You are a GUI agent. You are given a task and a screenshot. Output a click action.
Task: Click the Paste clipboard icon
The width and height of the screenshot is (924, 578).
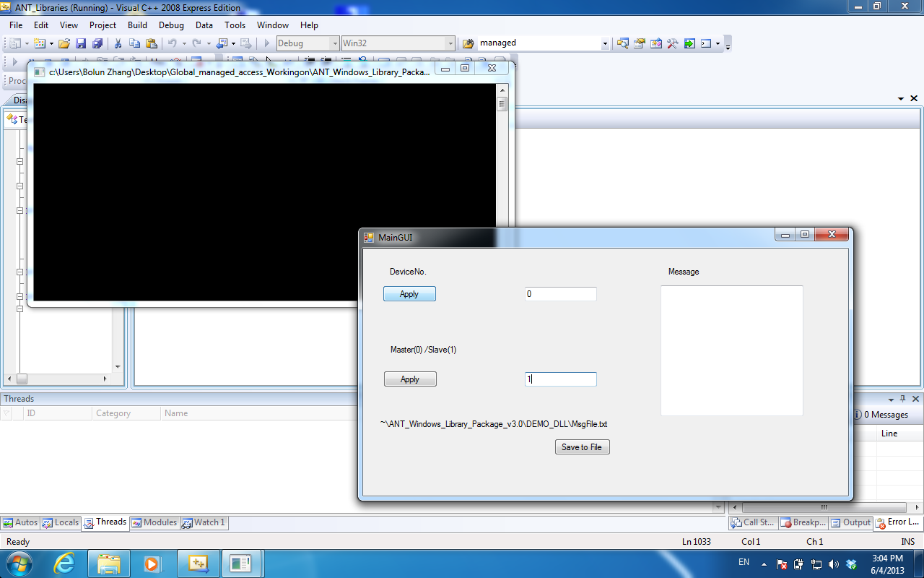[151, 43]
